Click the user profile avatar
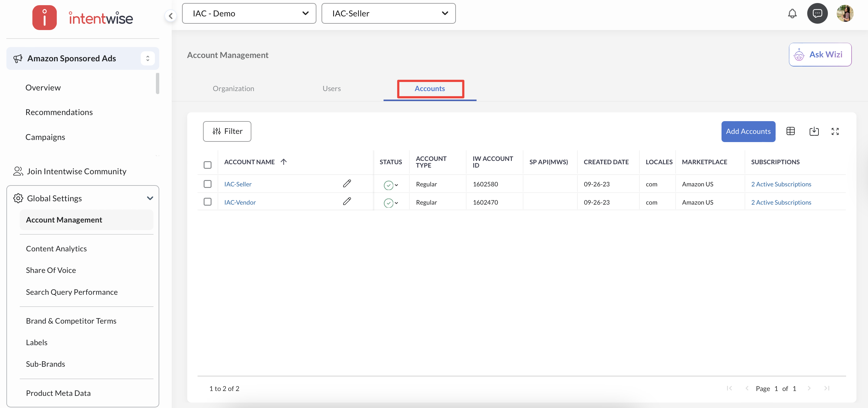Viewport: 868px width, 408px height. [x=845, y=13]
